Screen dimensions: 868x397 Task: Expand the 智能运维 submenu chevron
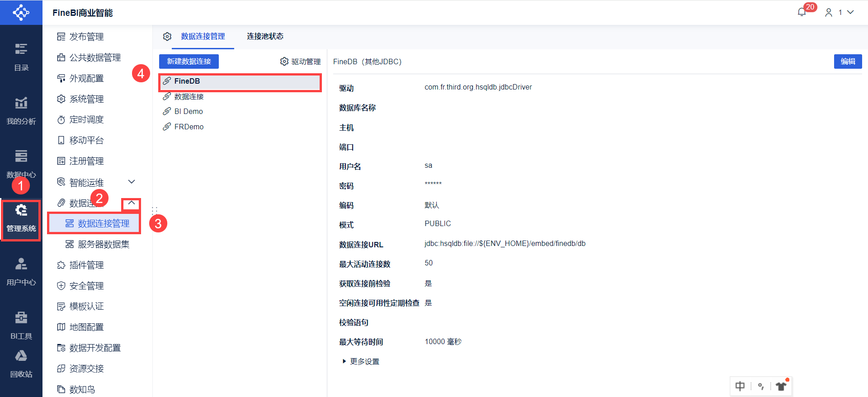coord(132,182)
